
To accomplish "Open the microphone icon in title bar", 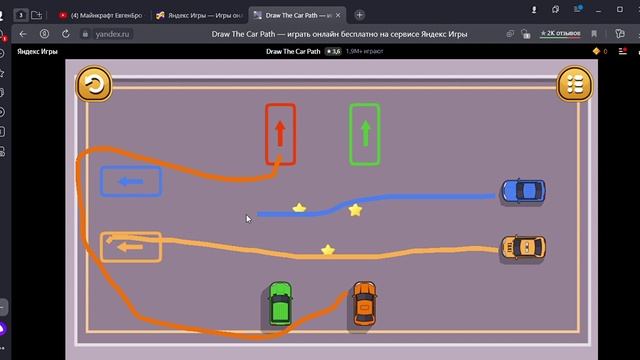I will point(534,10).
